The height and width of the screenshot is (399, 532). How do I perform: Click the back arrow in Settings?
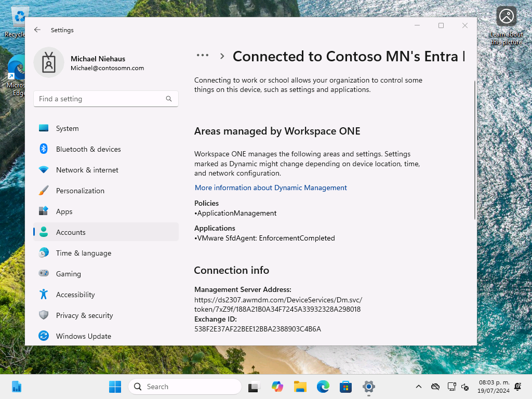pos(37,30)
